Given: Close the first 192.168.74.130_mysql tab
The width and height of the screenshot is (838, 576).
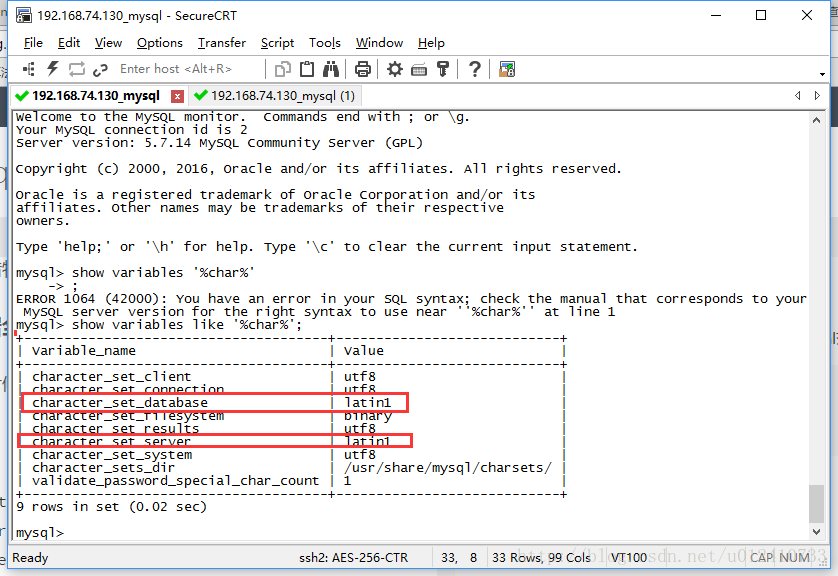Looking at the screenshot, I should click(x=177, y=96).
